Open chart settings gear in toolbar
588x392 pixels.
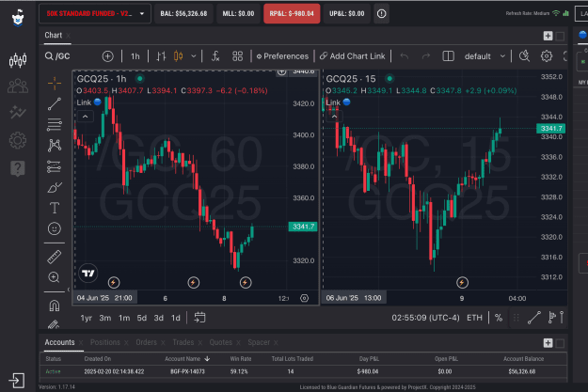pos(547,56)
